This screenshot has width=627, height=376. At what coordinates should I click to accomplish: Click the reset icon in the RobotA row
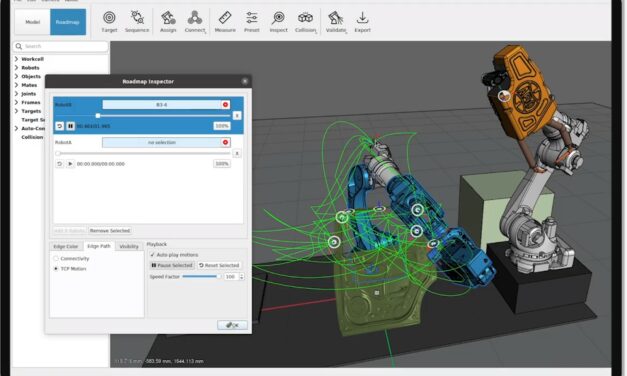tap(59, 164)
